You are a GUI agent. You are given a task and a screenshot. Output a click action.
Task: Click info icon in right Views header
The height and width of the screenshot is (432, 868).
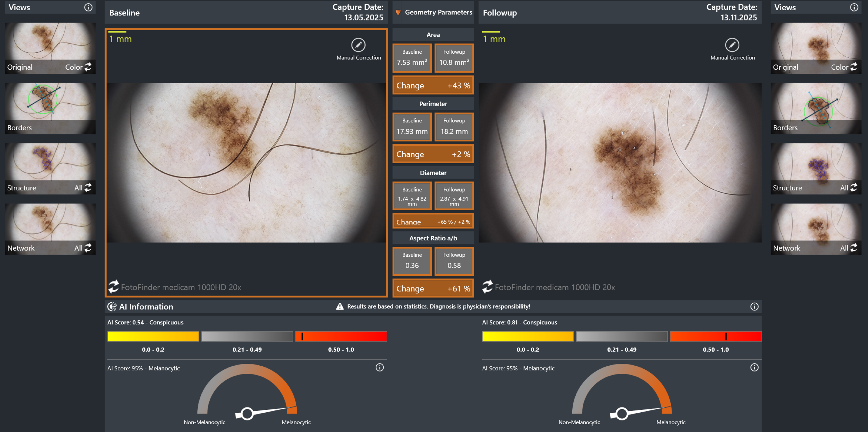click(x=854, y=7)
